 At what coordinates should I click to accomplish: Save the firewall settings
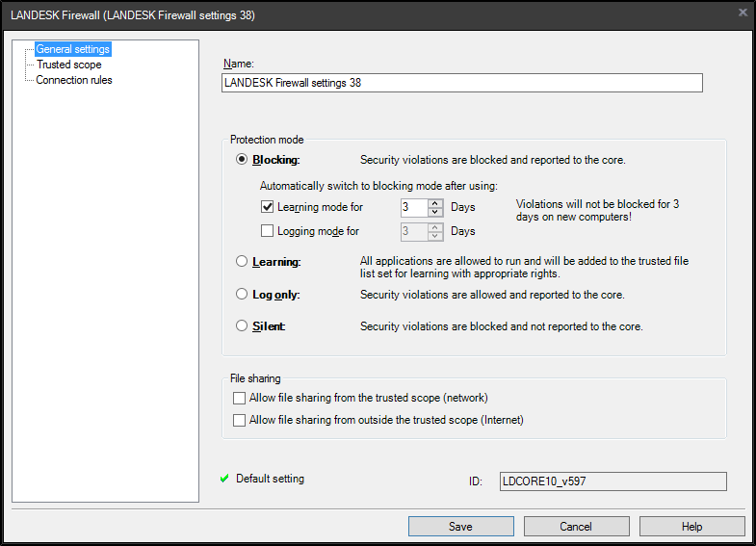[460, 526]
